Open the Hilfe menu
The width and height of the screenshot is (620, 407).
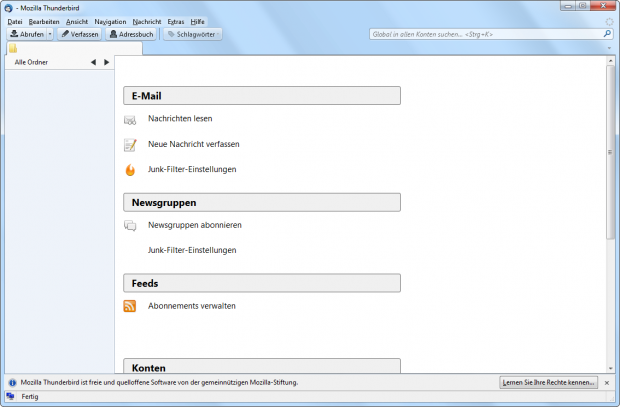[x=197, y=22]
